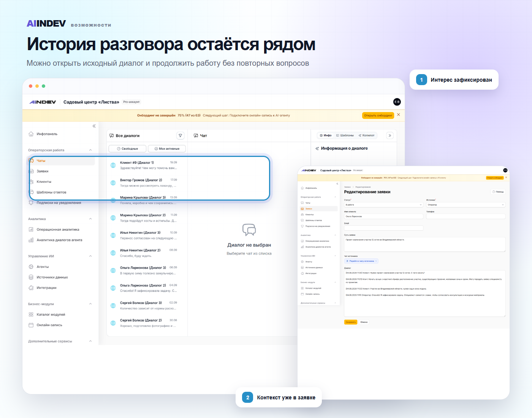Click the Онлайн-запись calendar icon
The height and width of the screenshot is (418, 532).
[31, 325]
